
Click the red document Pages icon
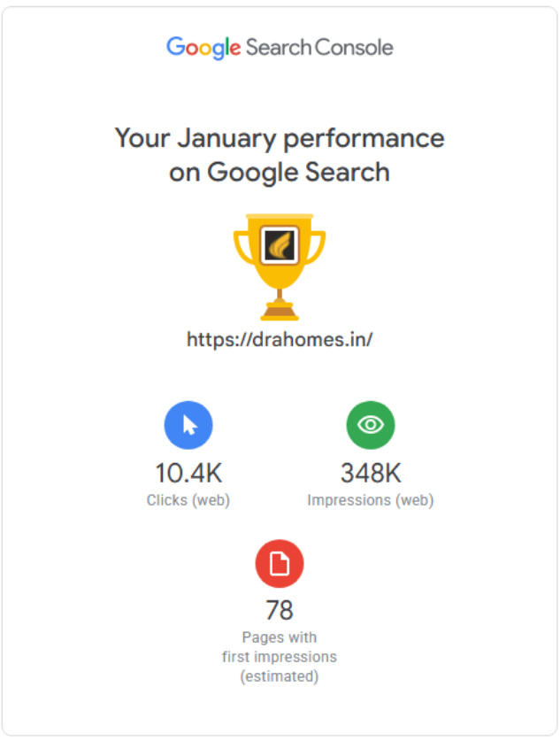point(280,563)
